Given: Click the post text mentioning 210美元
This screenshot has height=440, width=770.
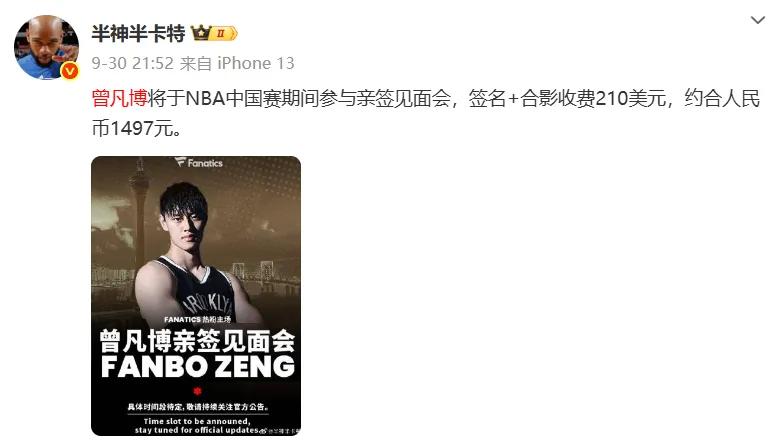Looking at the screenshot, I should tap(425, 113).
